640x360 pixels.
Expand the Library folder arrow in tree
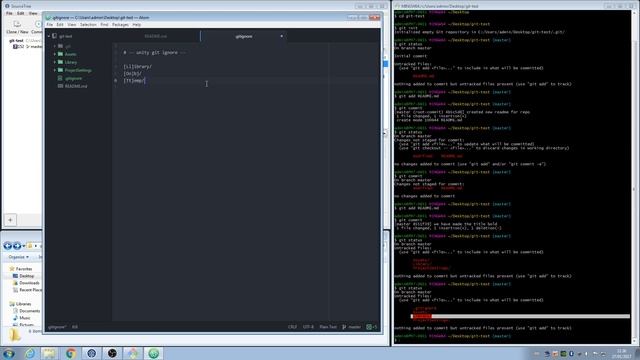[55, 62]
